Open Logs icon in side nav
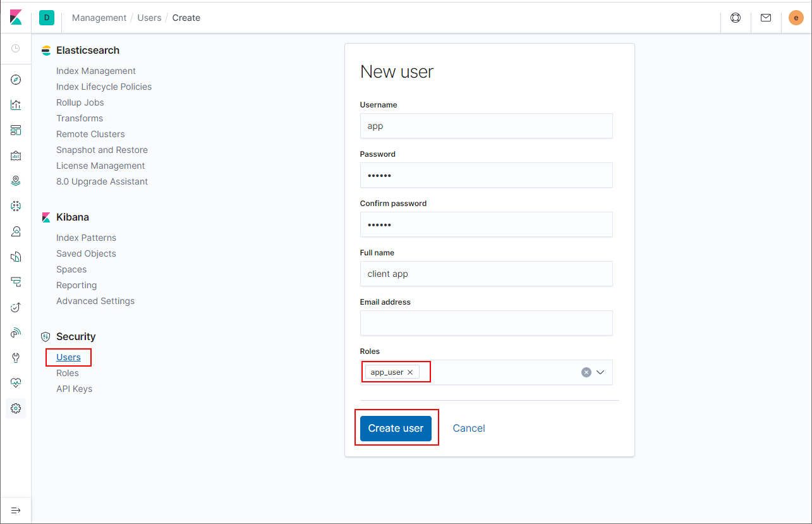 point(16,257)
